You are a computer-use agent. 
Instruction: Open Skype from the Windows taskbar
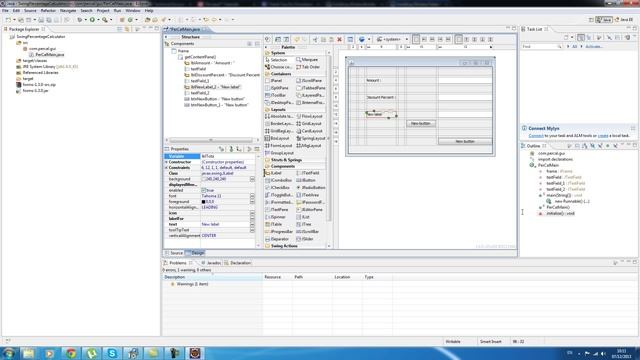[x=112, y=353]
